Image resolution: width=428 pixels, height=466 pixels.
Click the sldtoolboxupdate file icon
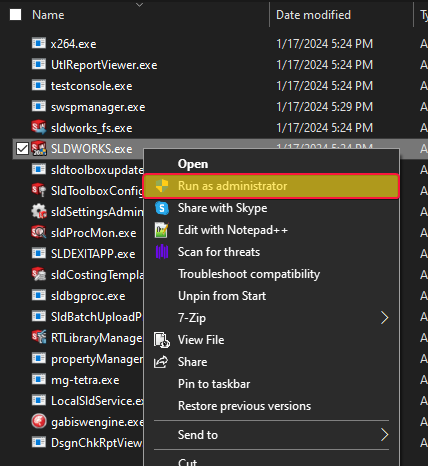click(x=39, y=169)
